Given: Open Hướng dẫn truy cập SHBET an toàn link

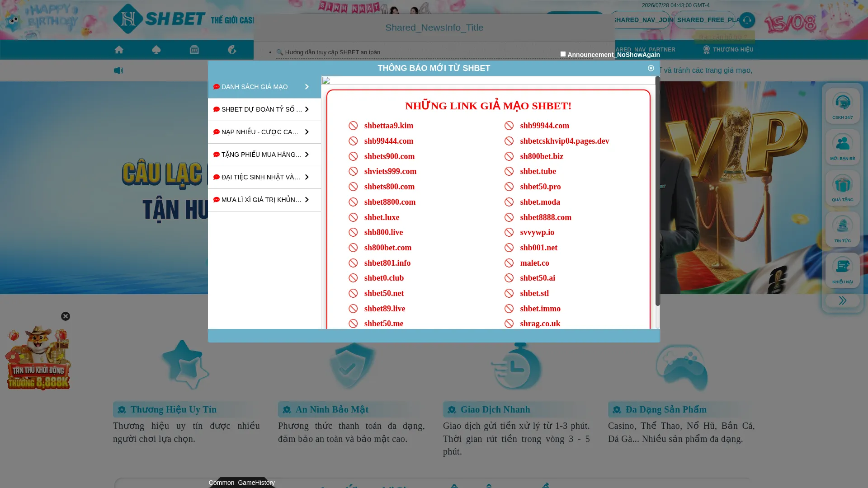Looking at the screenshot, I should [x=333, y=52].
